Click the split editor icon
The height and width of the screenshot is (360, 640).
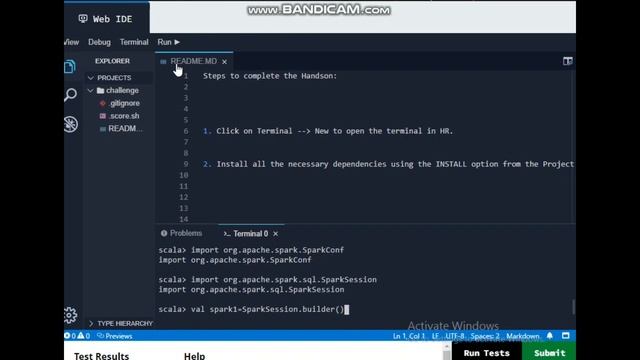click(567, 61)
